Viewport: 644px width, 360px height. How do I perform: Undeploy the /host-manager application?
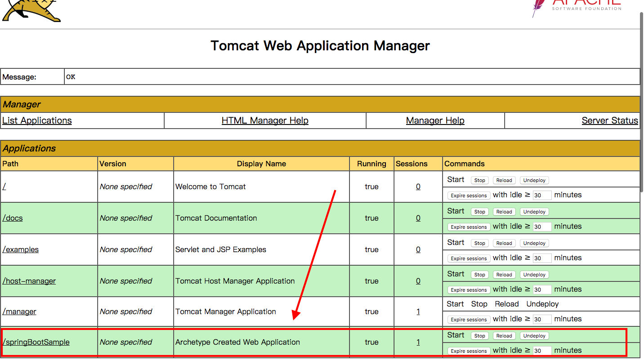534,275
